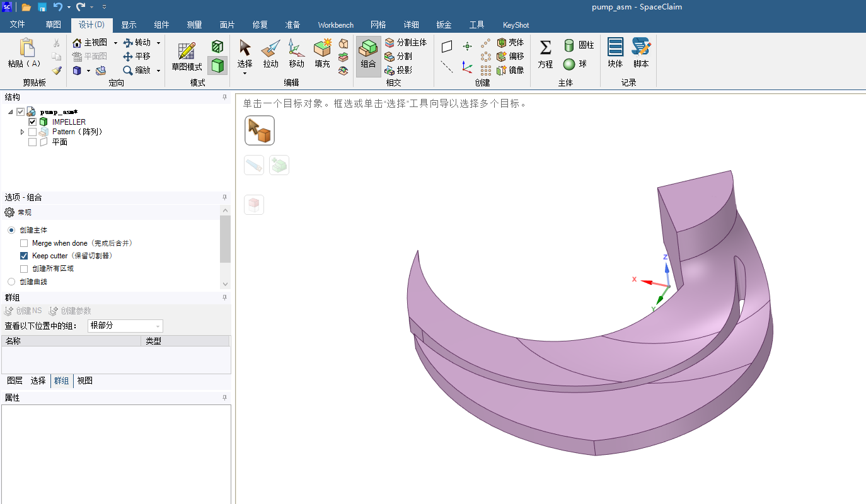Save the document with the floppy disk icon
The width and height of the screenshot is (866, 504).
[42, 7]
